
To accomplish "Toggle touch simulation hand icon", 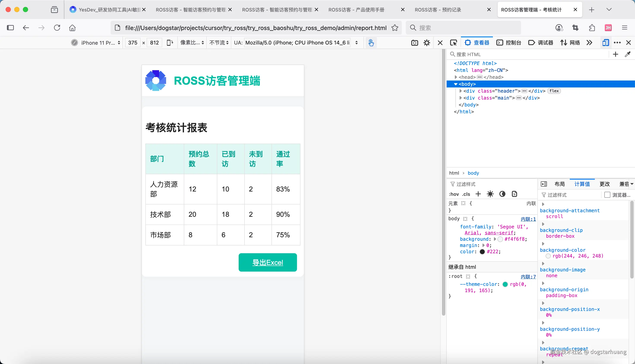I will click(371, 43).
